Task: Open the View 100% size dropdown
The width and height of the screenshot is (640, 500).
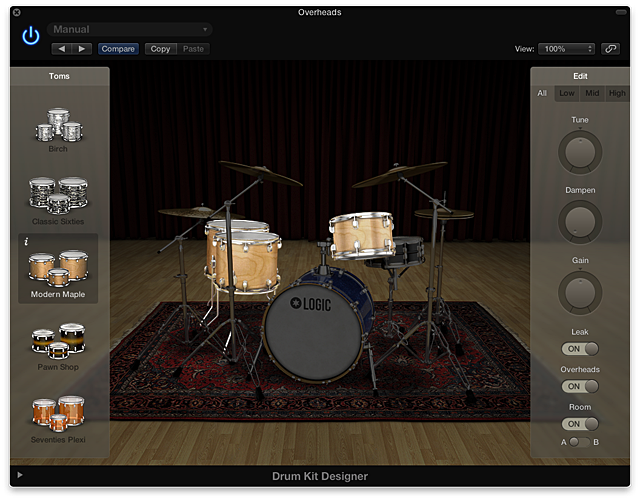Action: click(x=566, y=49)
